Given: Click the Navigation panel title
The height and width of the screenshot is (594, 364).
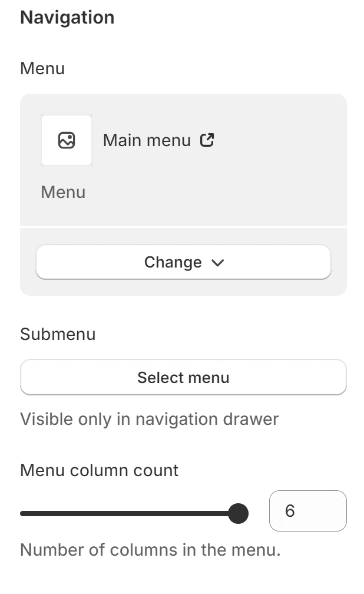Looking at the screenshot, I should pos(67,17).
